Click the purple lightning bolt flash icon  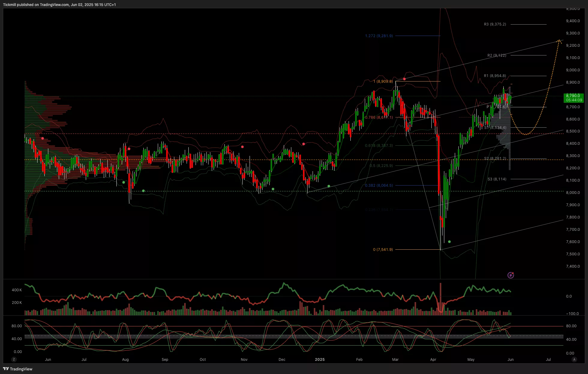tap(511, 275)
